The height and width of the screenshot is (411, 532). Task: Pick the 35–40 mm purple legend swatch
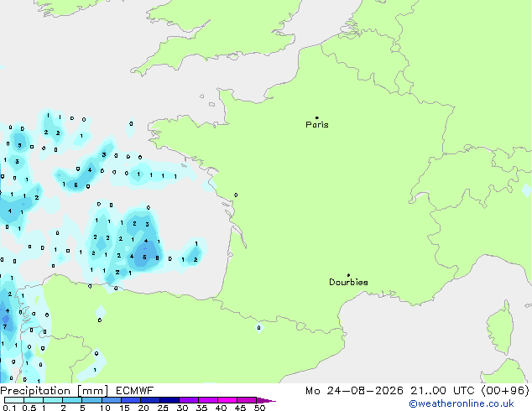(208, 400)
